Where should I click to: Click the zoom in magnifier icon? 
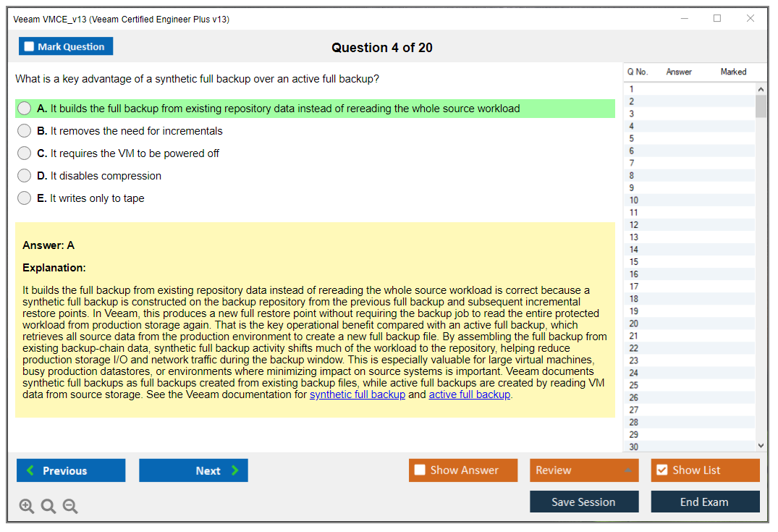click(x=27, y=506)
